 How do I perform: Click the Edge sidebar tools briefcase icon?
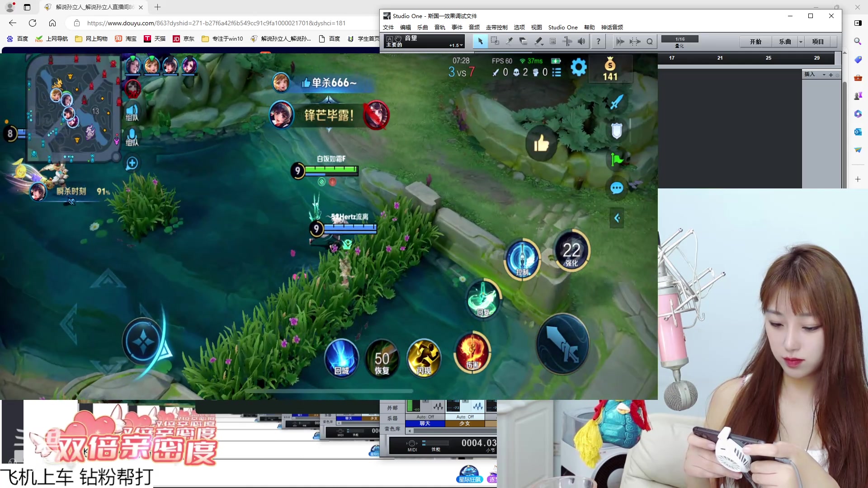[x=858, y=77]
